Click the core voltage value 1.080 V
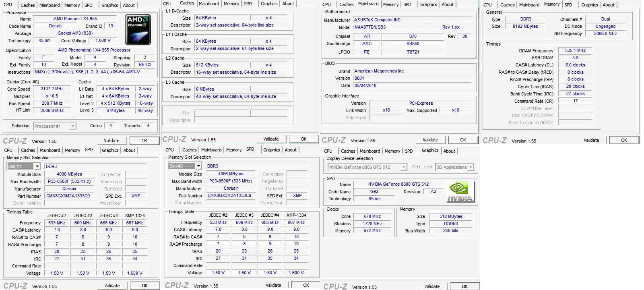 103,41
